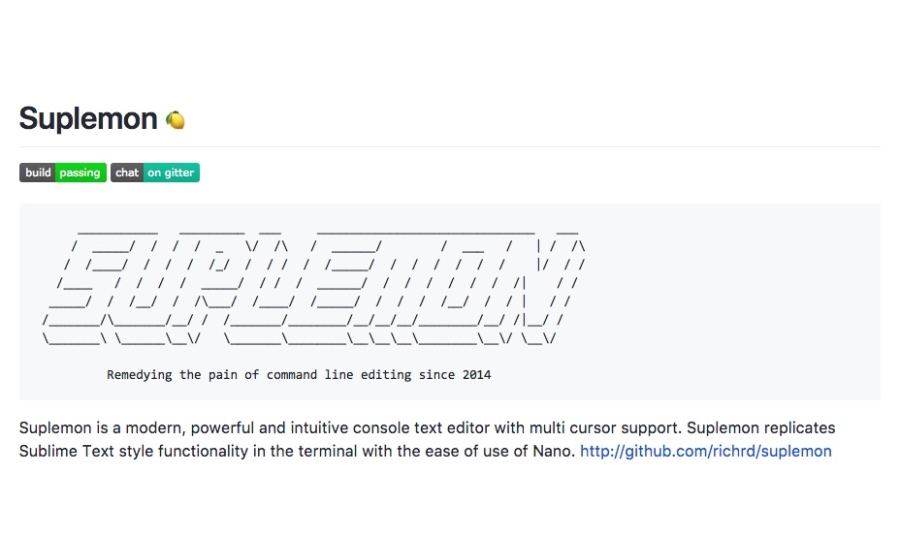Click the gray "chat" label of the badge
The image size is (900, 537).
[127, 173]
